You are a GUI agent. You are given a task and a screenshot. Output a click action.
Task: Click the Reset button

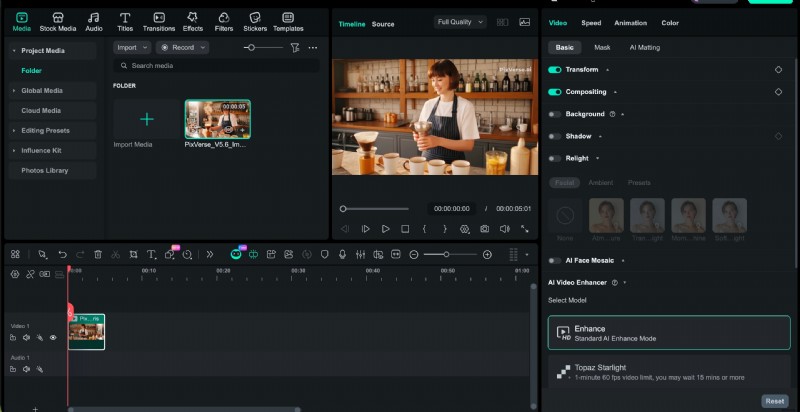pyautogui.click(x=774, y=401)
